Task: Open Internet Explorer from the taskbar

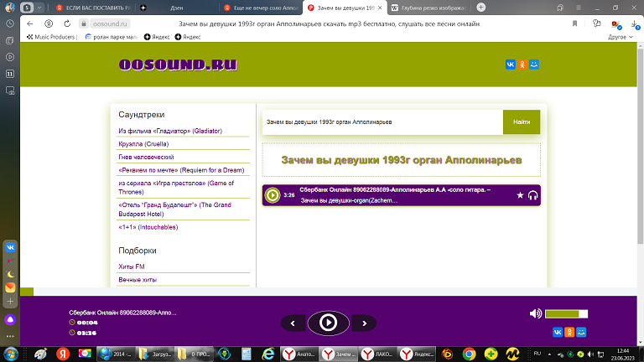Action: pyautogui.click(x=267, y=354)
